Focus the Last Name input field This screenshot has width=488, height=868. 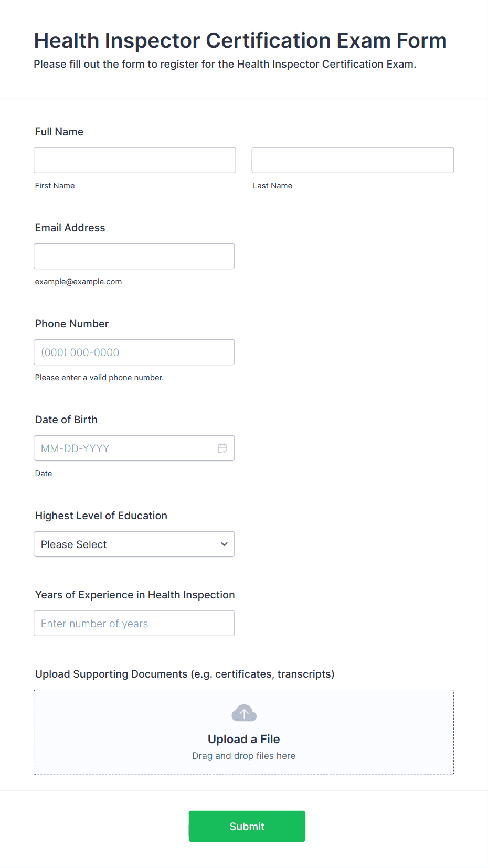tap(353, 160)
